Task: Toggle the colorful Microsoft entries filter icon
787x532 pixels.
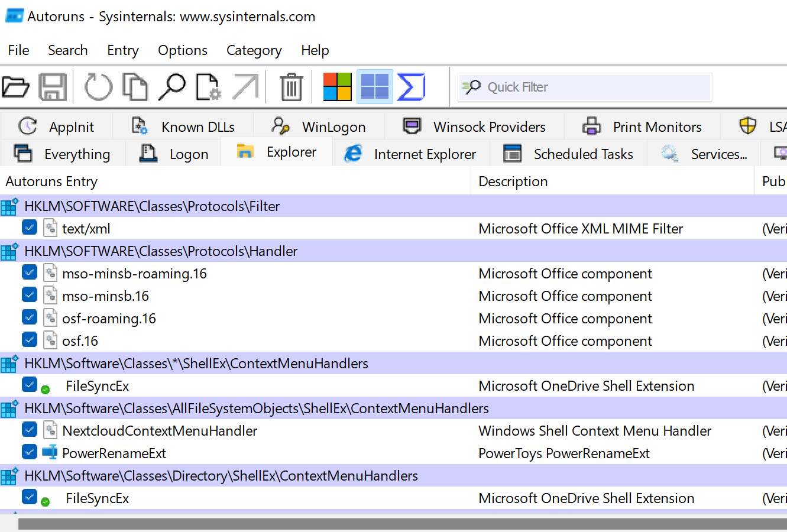Action: (338, 87)
